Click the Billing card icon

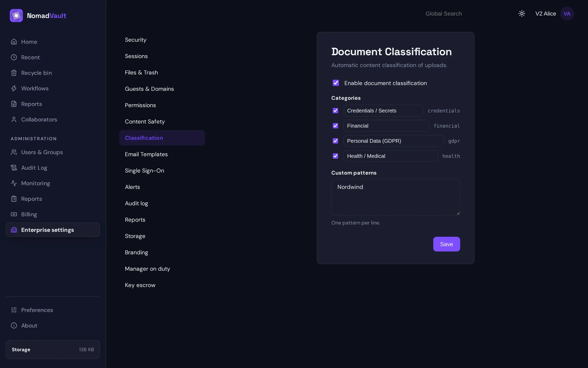click(x=14, y=214)
